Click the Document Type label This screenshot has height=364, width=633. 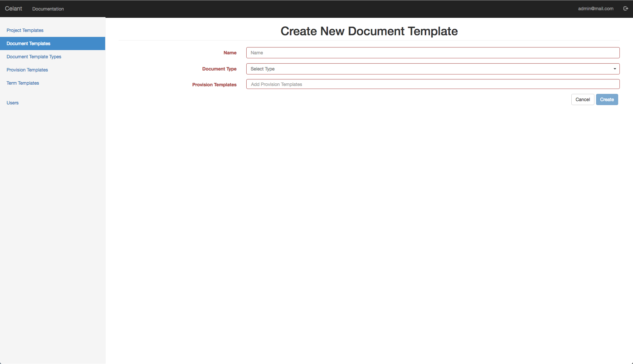[x=219, y=69]
